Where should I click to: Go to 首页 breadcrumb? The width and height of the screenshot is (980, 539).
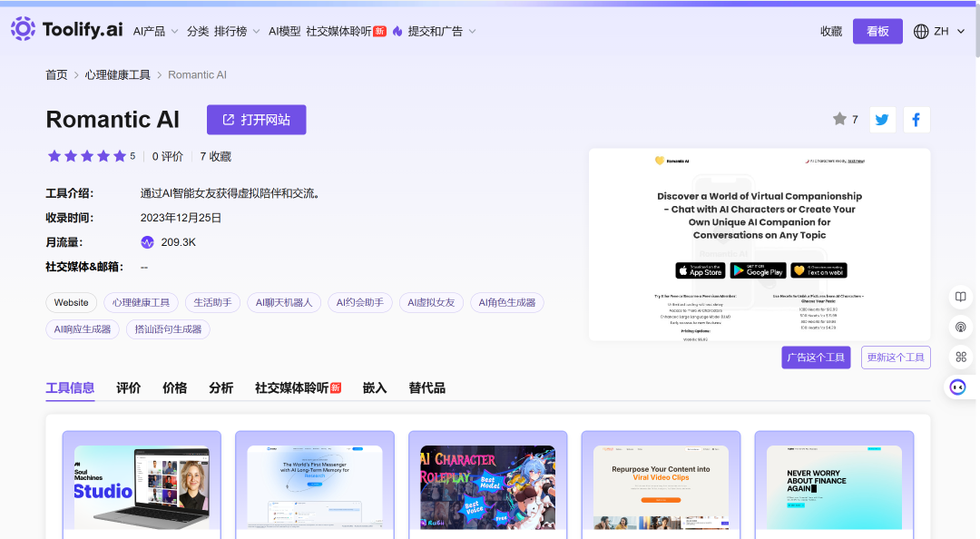pyautogui.click(x=56, y=75)
